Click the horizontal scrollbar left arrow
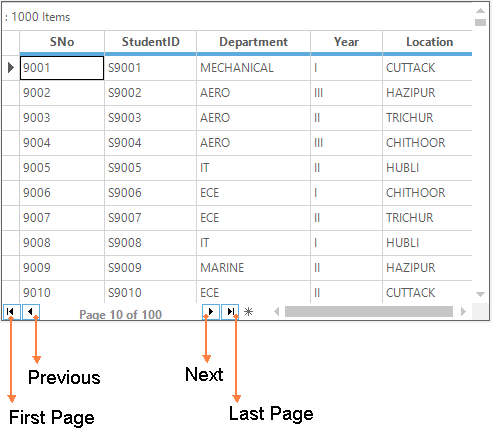Viewport: 492px width, 443px height. point(276,312)
